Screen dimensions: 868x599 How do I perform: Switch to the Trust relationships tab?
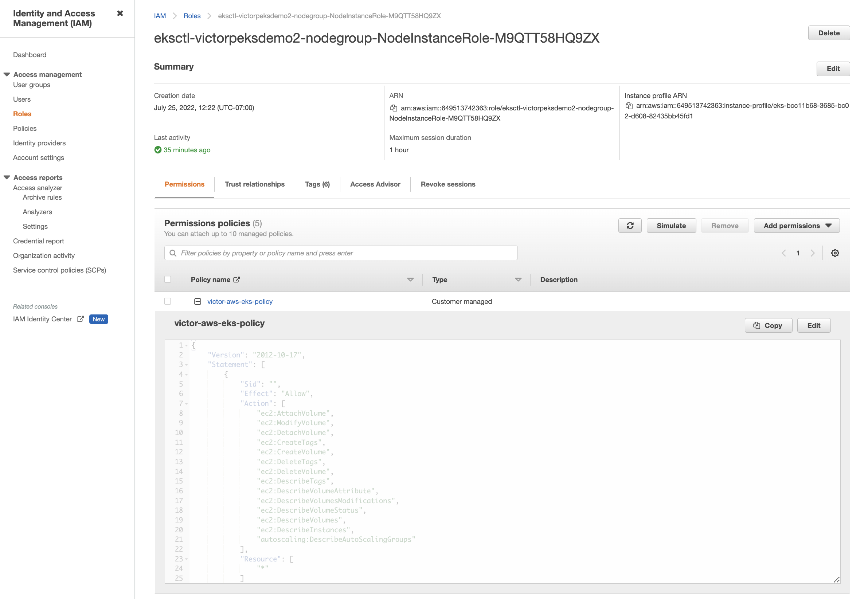tap(254, 184)
